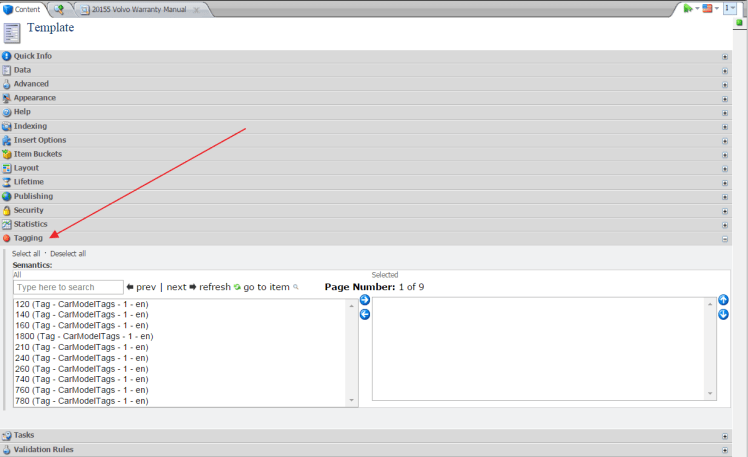Click the Help section icon

pos(6,112)
